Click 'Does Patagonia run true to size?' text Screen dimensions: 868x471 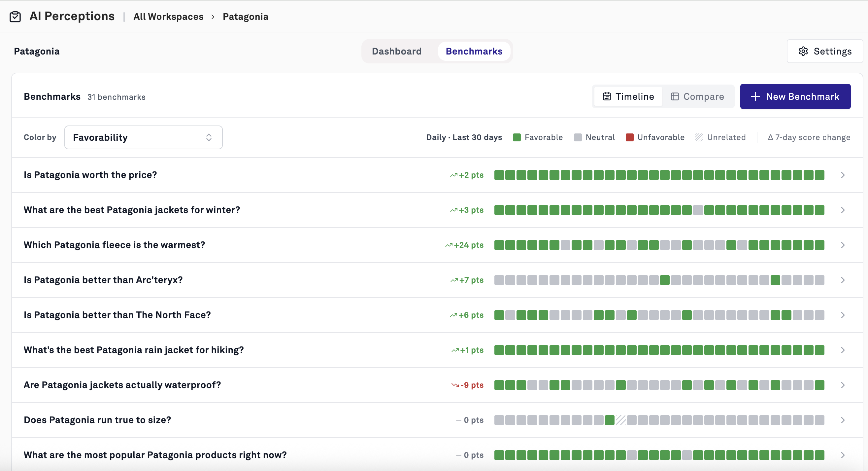point(97,420)
